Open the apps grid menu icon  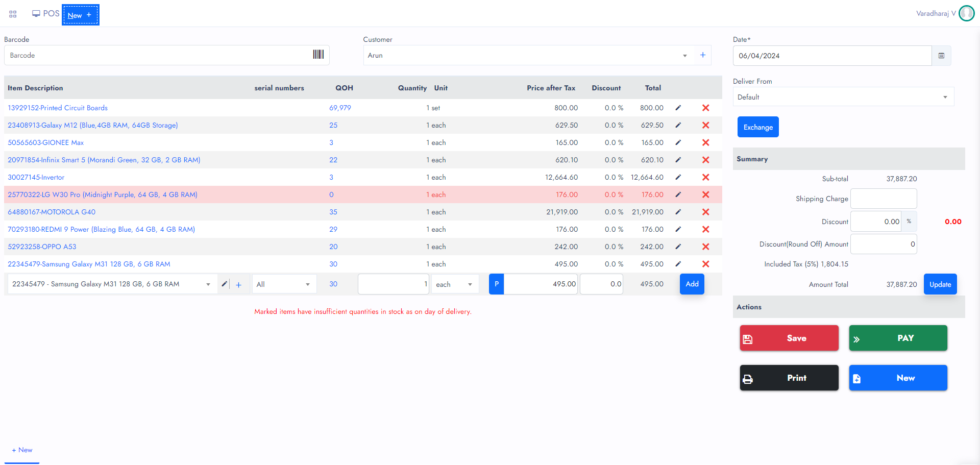[x=13, y=14]
